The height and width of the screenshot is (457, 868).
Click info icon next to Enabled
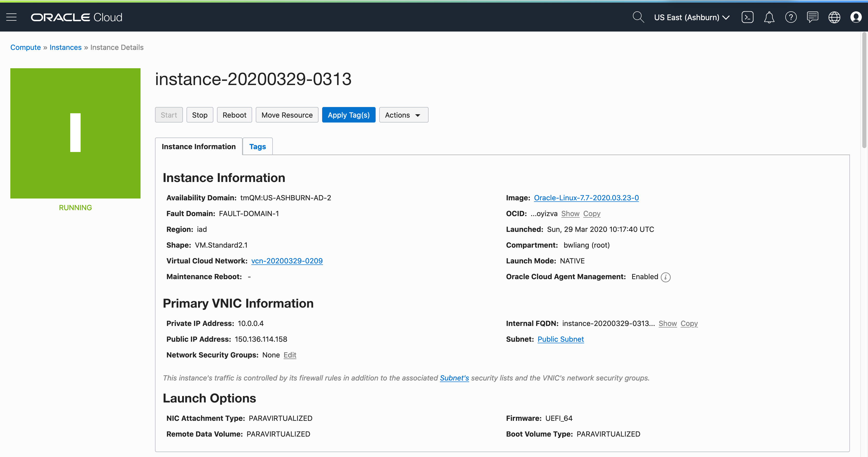click(x=665, y=277)
